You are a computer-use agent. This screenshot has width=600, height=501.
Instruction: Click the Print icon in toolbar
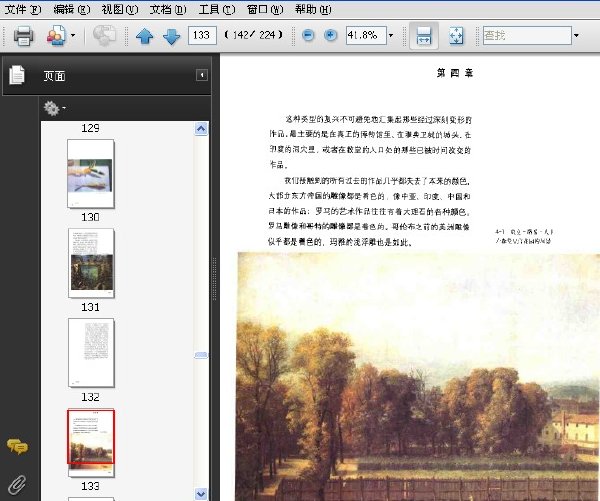23,36
